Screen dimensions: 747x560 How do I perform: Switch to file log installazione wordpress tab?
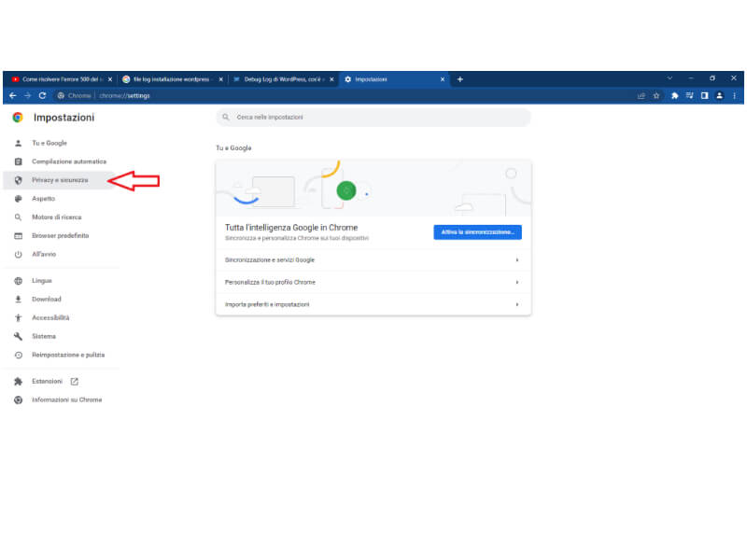click(171, 79)
